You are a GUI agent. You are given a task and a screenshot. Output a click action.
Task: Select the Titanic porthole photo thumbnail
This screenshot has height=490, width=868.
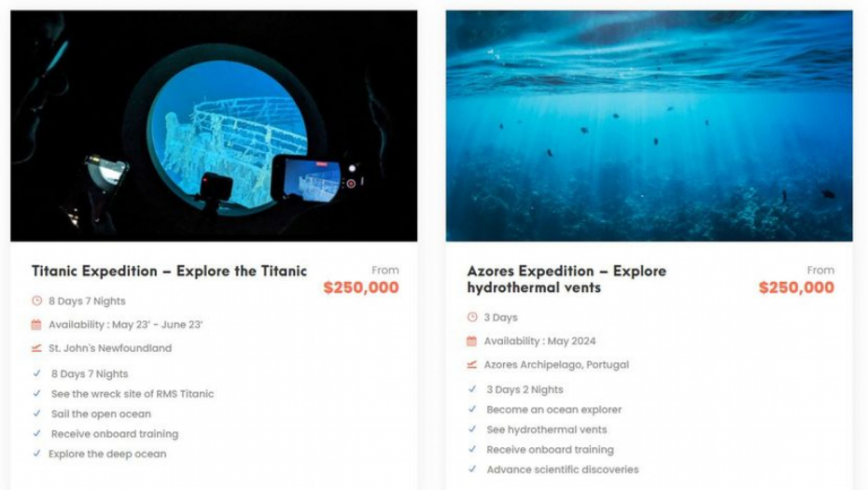click(x=214, y=126)
